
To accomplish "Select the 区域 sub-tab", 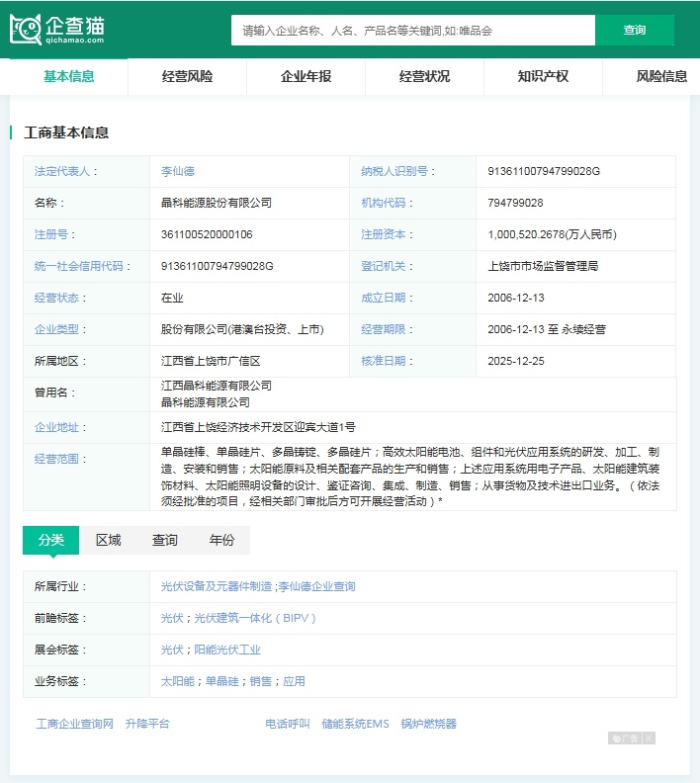I will 109,540.
